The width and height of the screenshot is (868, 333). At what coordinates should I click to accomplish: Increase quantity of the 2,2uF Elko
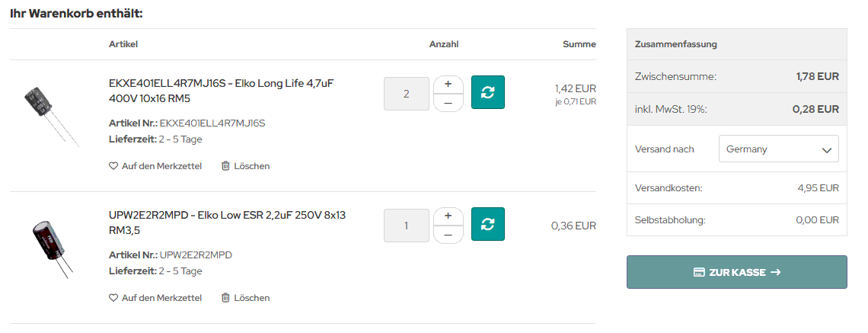click(x=448, y=216)
